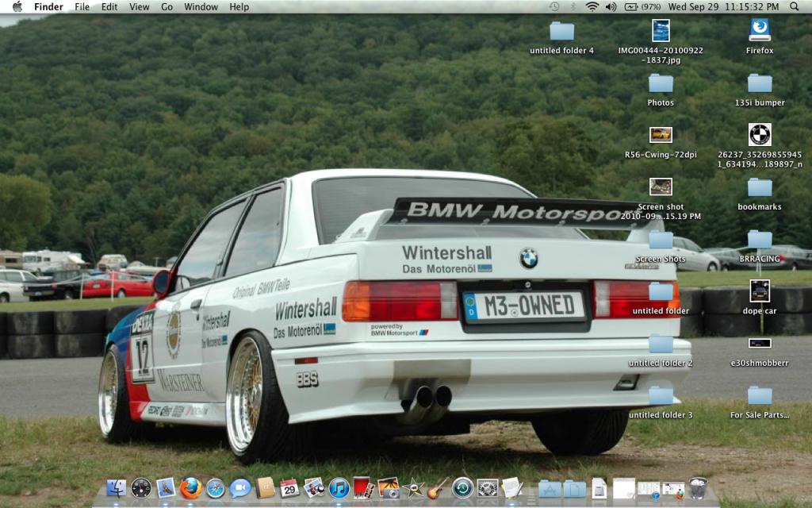Launch Firefox from the dock

(190, 488)
